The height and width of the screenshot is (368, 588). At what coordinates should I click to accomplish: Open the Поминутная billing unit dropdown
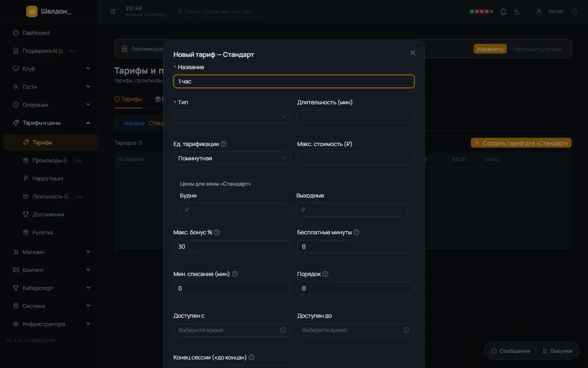coord(232,158)
